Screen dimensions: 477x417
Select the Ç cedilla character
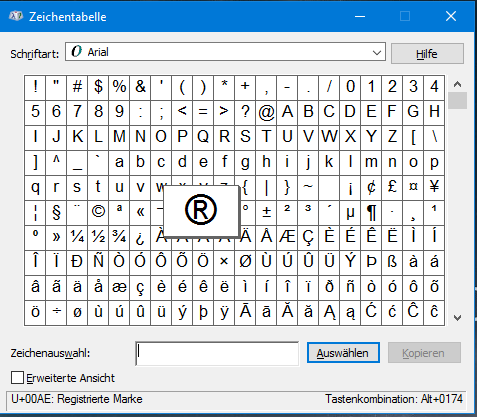click(x=308, y=238)
